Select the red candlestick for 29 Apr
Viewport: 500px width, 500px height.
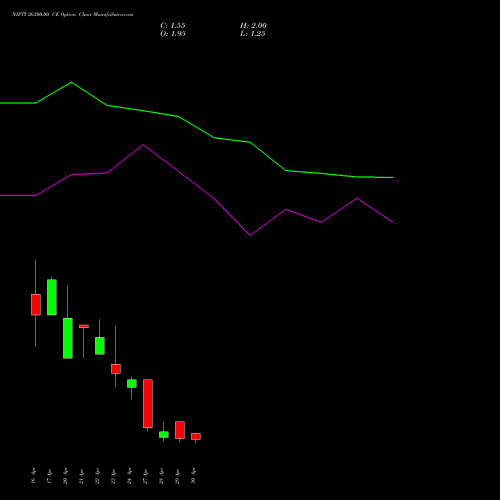pos(180,430)
